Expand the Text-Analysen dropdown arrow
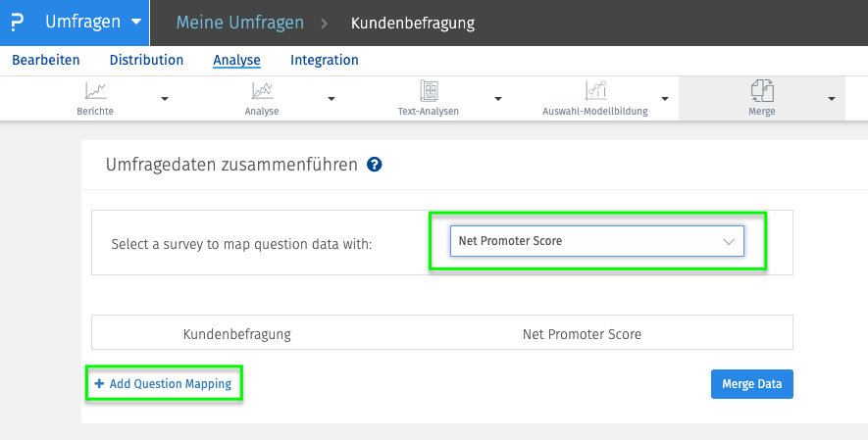 click(498, 99)
